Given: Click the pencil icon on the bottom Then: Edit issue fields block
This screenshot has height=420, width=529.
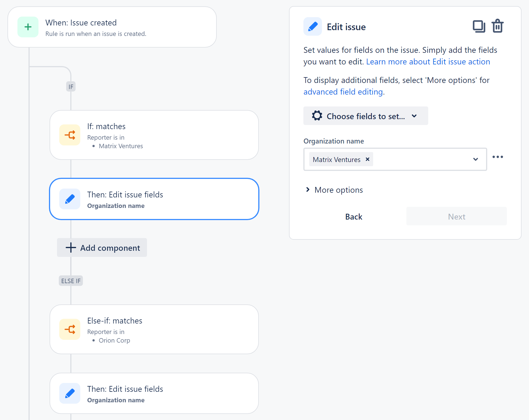Looking at the screenshot, I should point(69,393).
